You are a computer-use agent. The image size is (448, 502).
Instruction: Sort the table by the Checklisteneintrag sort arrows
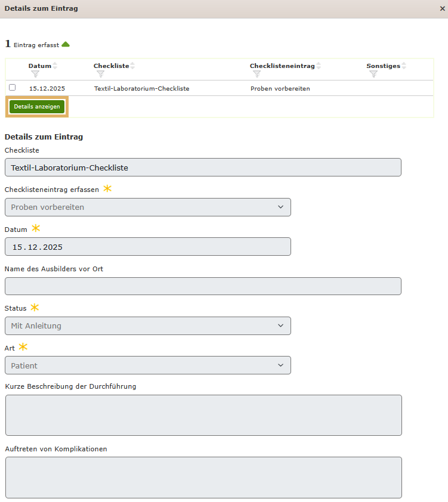coord(319,66)
